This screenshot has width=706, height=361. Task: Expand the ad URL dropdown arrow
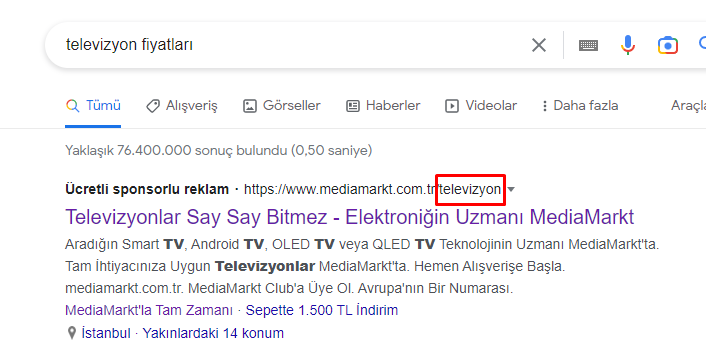[511, 190]
